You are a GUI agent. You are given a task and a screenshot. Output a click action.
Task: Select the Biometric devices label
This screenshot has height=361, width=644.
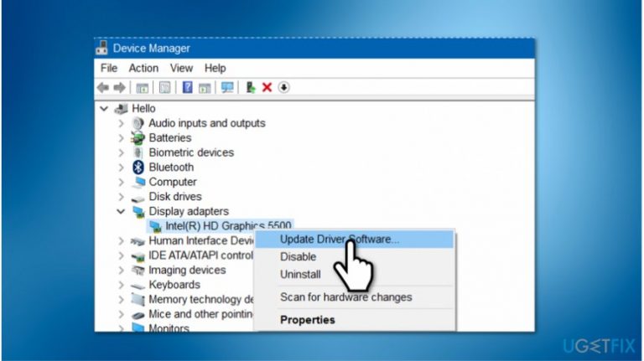point(191,152)
